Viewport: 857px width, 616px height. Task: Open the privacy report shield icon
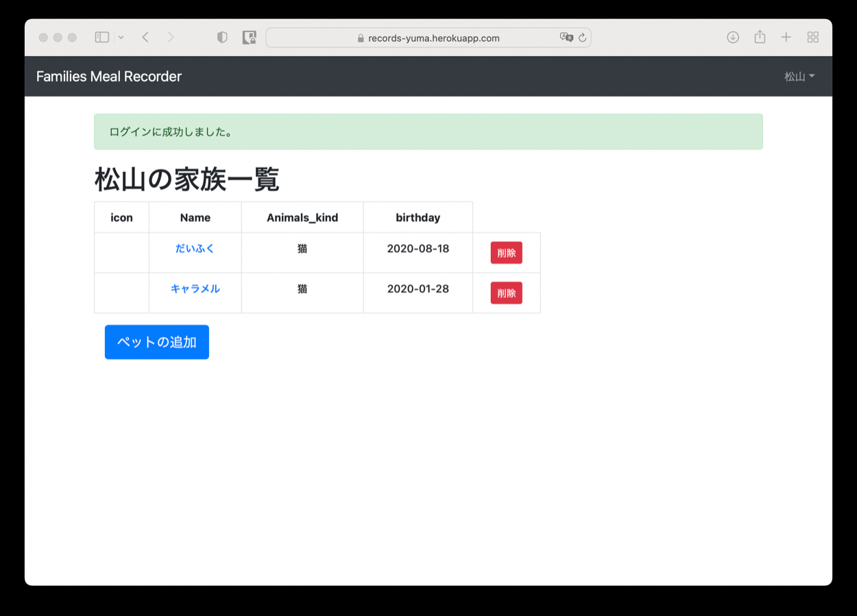tap(222, 38)
